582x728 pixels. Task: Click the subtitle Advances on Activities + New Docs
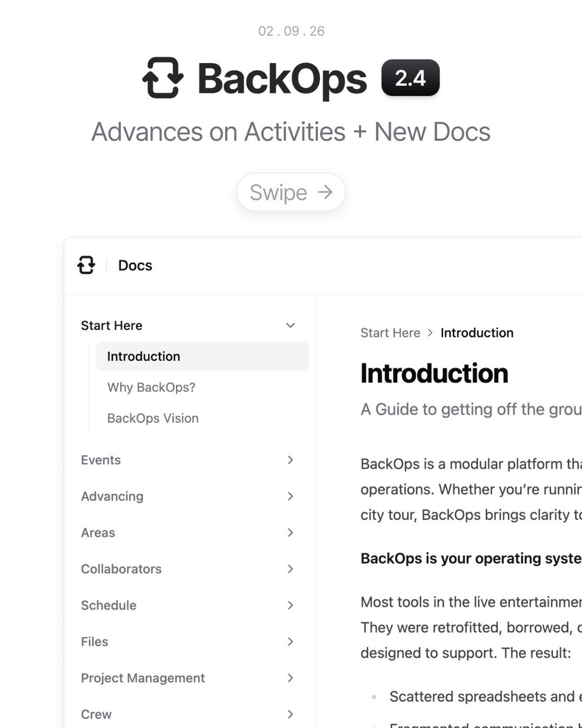291,132
